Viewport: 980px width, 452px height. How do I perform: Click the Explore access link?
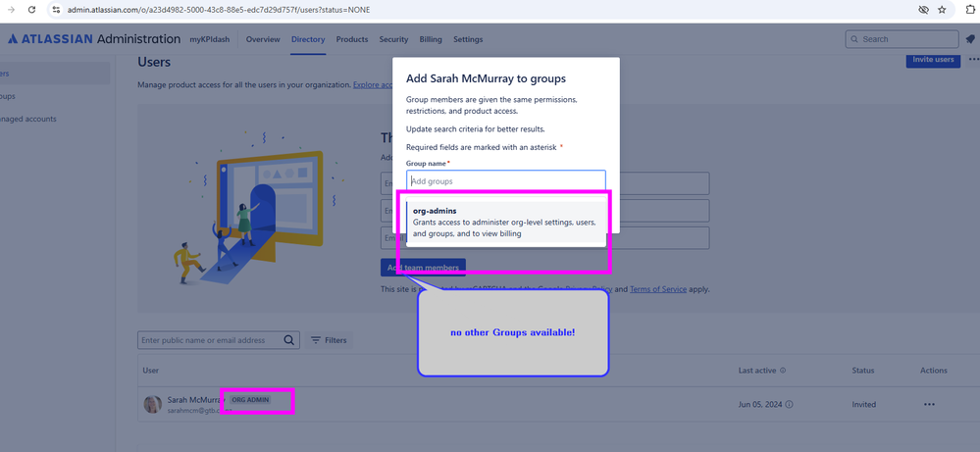coord(373,84)
